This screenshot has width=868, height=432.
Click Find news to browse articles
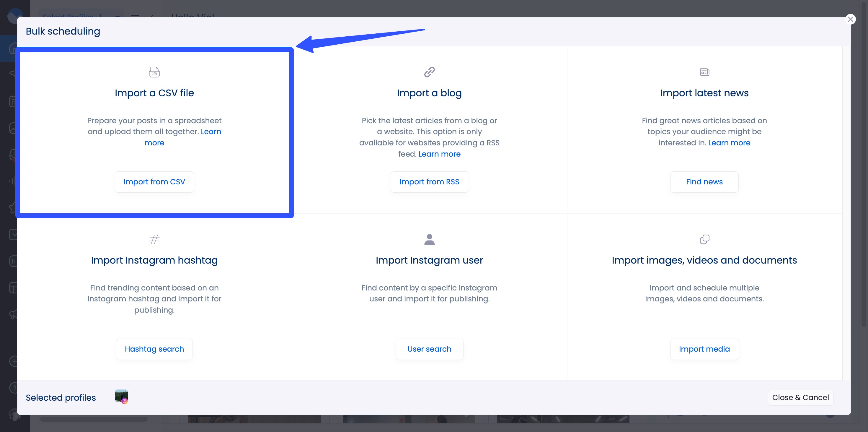704,182
